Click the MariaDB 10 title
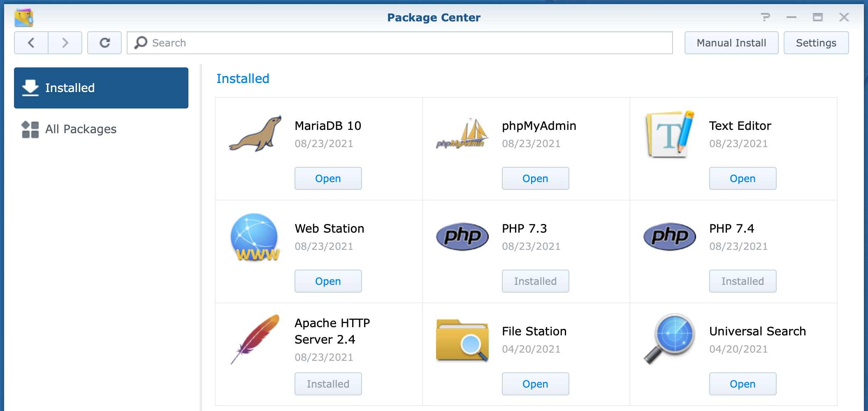This screenshot has height=411, width=868. coord(328,126)
